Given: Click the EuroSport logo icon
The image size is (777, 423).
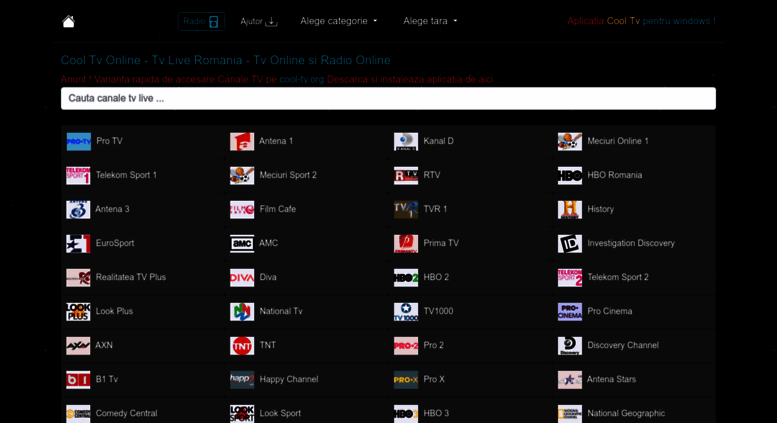Looking at the screenshot, I should click(78, 244).
